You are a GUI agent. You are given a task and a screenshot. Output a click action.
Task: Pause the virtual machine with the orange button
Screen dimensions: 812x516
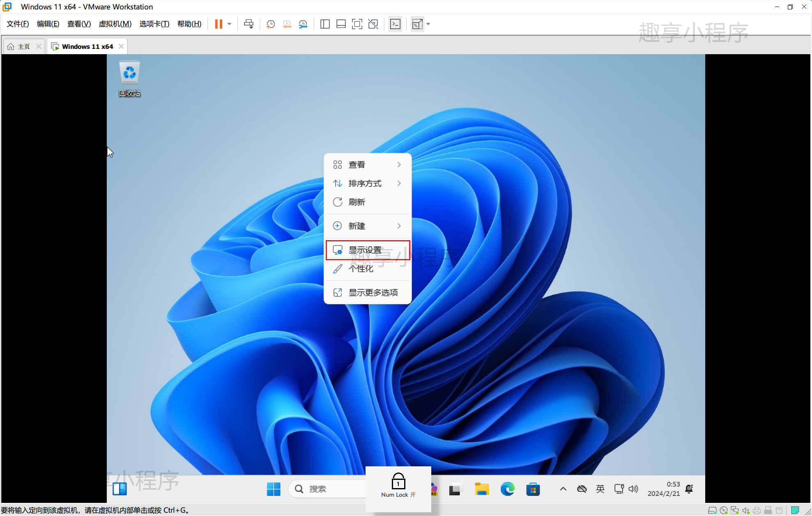(x=219, y=24)
